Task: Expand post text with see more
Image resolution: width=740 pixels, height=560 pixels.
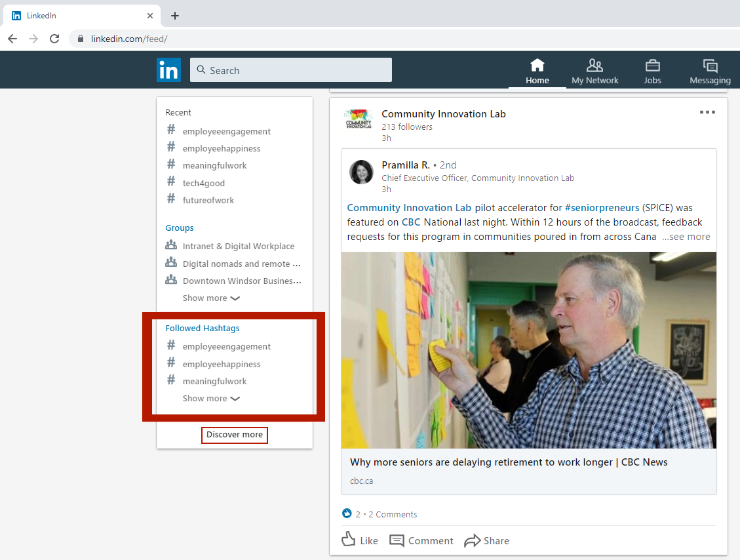Action: point(686,237)
